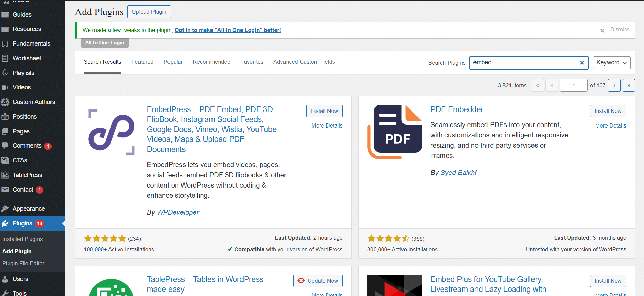644x296 pixels.
Task: Click EmbedPress five-star rating
Action: pos(105,238)
